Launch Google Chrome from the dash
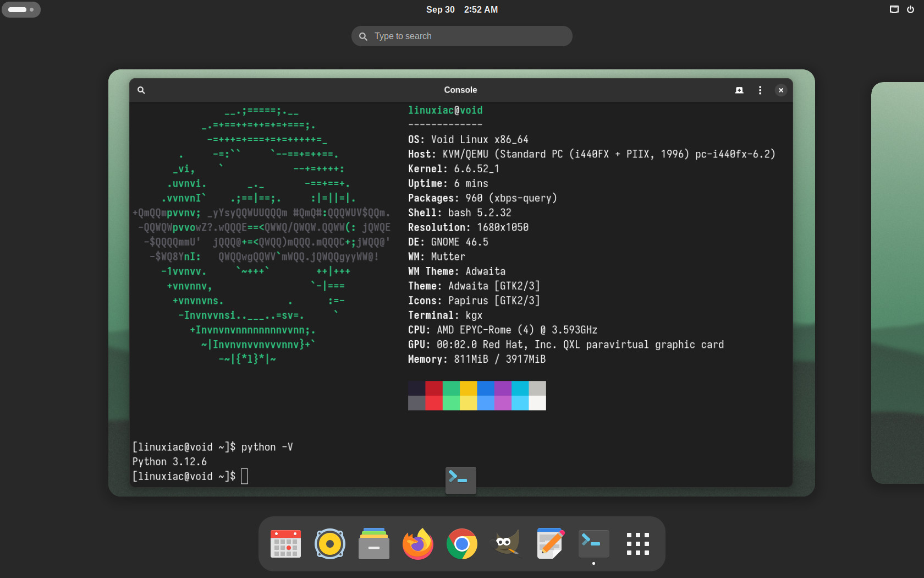This screenshot has width=924, height=578. click(462, 544)
